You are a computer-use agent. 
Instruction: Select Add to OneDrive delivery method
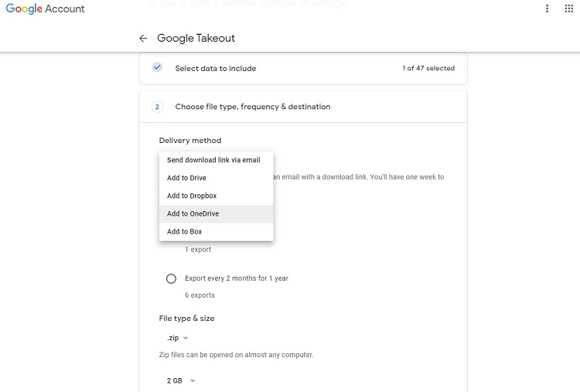(216, 213)
